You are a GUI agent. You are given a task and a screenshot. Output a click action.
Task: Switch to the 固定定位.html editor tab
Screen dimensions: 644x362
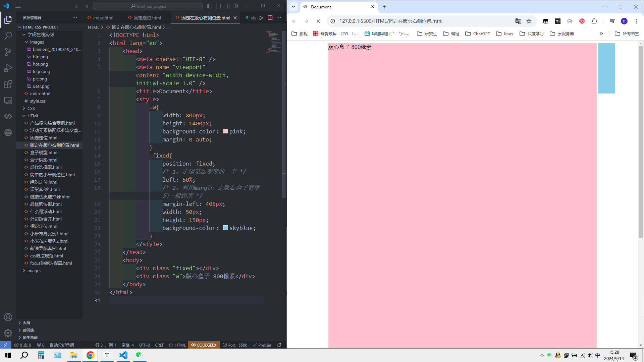click(147, 18)
